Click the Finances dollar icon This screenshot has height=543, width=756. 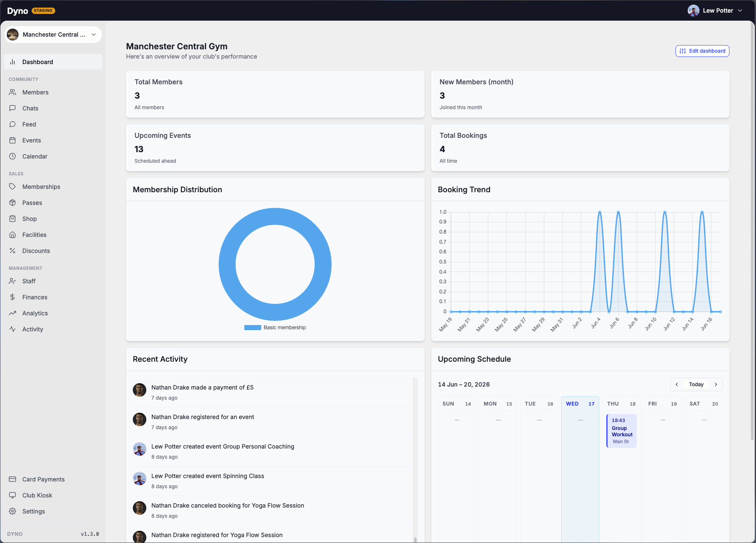(x=13, y=297)
